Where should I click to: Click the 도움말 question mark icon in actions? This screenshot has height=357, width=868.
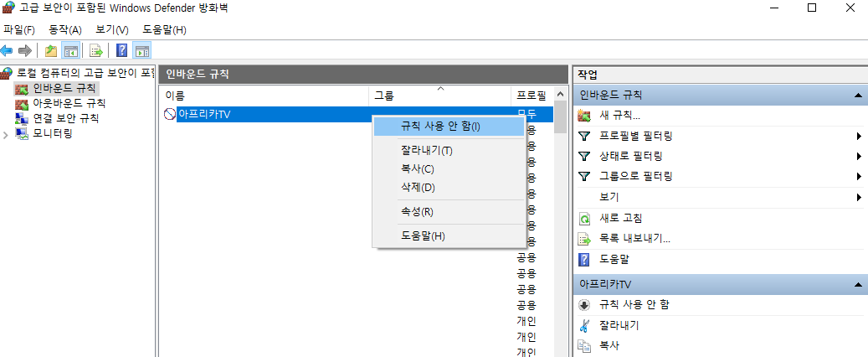pyautogui.click(x=584, y=260)
